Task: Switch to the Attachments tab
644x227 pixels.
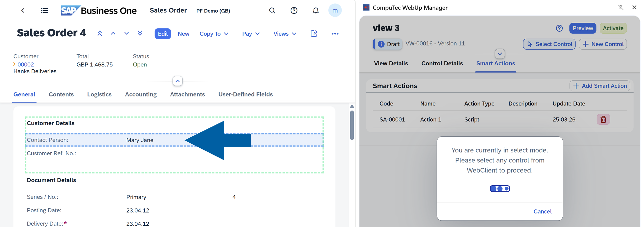Action: point(187,94)
